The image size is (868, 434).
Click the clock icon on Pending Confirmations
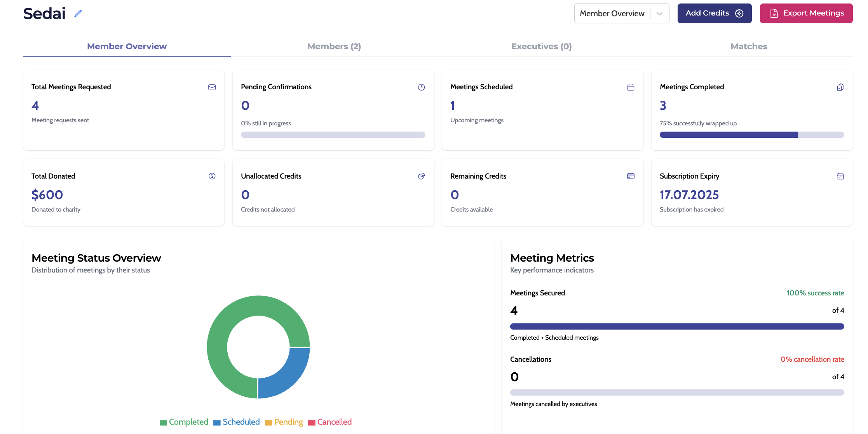[x=421, y=87]
